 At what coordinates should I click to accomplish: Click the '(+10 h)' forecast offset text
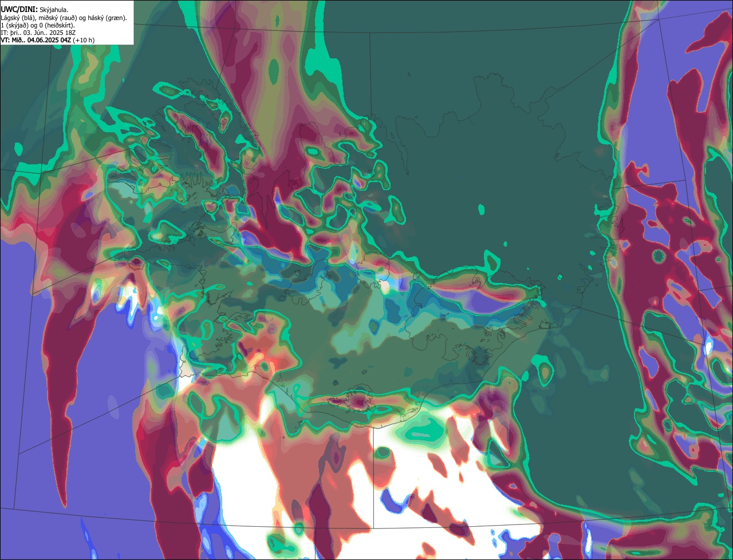[84, 41]
